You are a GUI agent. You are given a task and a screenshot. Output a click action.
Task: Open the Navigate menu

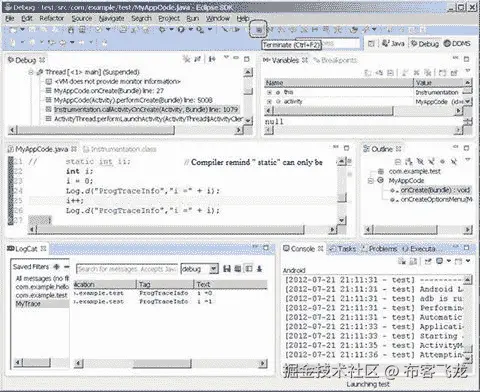click(112, 19)
